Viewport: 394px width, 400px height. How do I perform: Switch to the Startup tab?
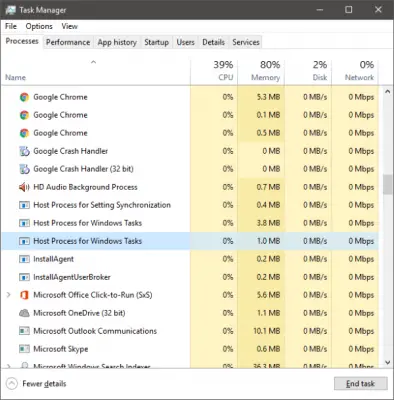point(156,42)
